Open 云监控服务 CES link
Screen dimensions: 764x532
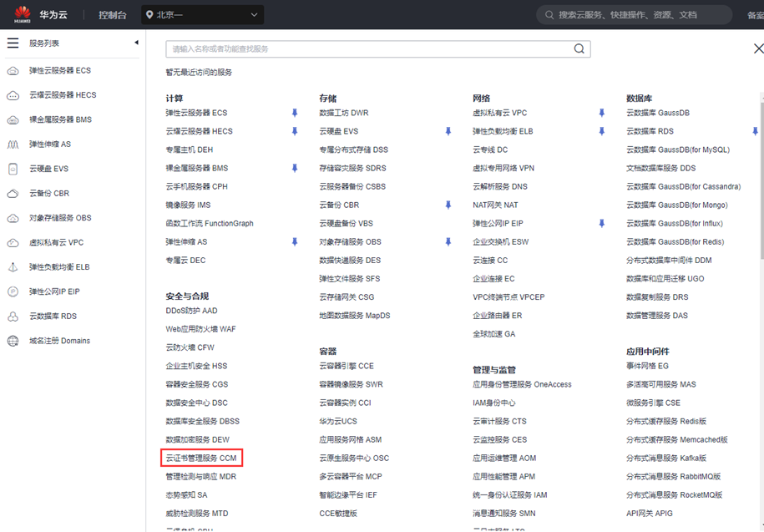(x=500, y=440)
